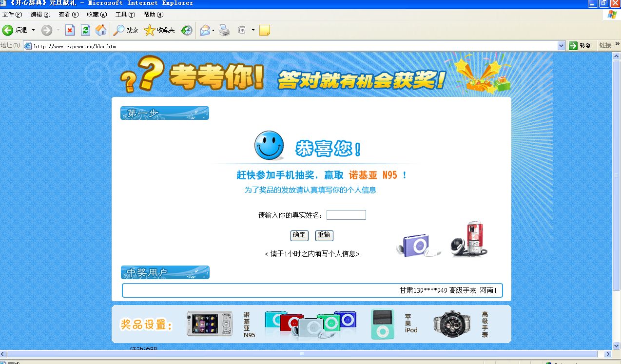Click the 确定 confirm button
The image size is (621, 364).
click(299, 235)
